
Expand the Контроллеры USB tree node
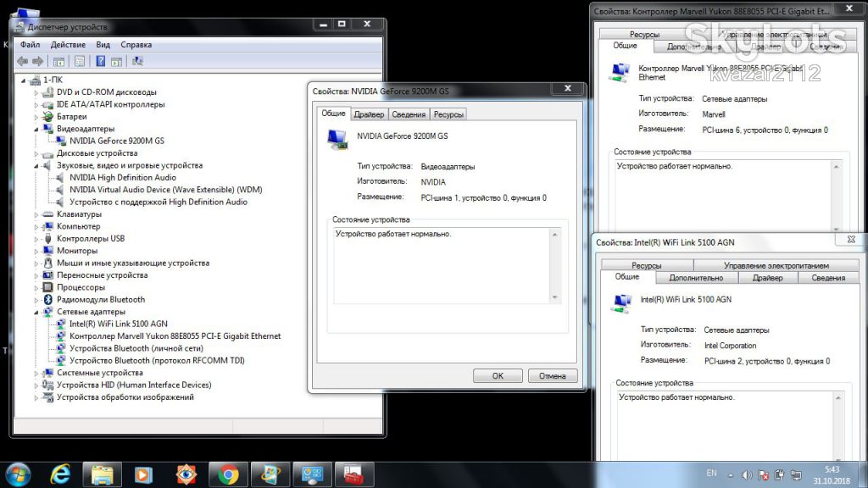click(36, 239)
